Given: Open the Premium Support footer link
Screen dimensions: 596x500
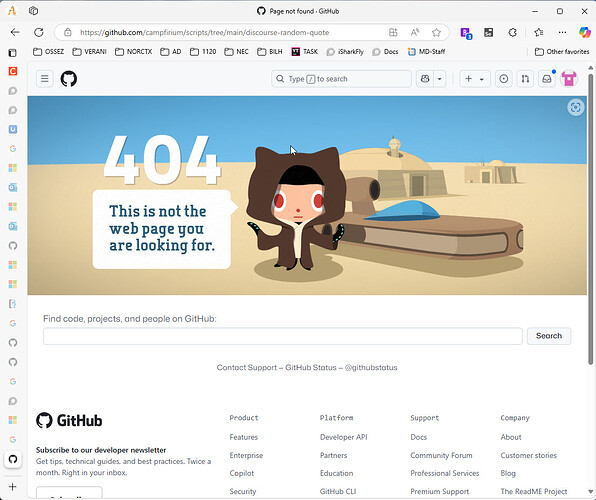Looking at the screenshot, I should click(x=440, y=492).
